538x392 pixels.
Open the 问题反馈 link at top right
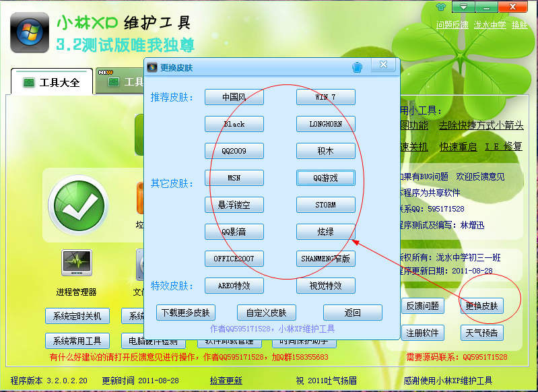(x=452, y=25)
